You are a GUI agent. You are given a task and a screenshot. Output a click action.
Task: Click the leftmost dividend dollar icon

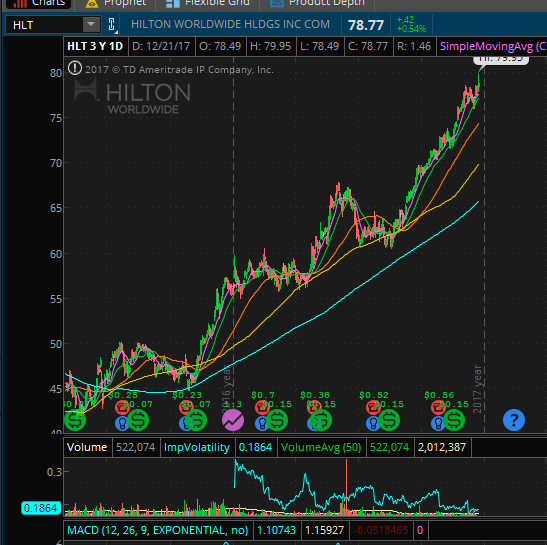[75, 420]
